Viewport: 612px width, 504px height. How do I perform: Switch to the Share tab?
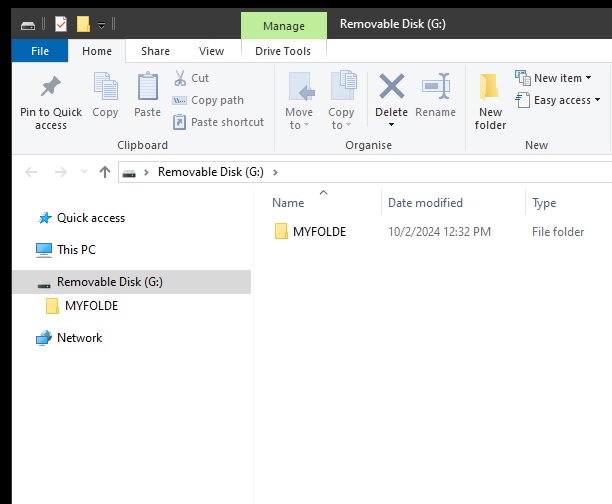coord(155,51)
